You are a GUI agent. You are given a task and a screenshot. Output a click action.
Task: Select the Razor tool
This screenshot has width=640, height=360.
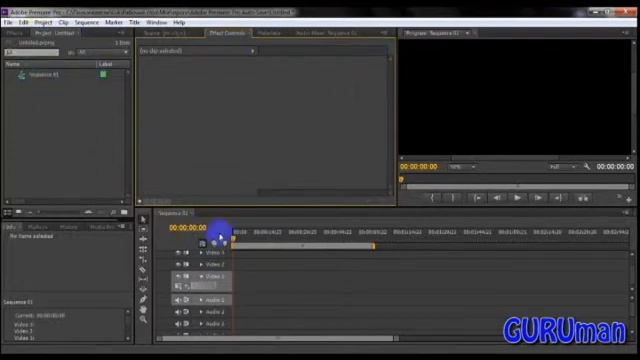coord(143,269)
